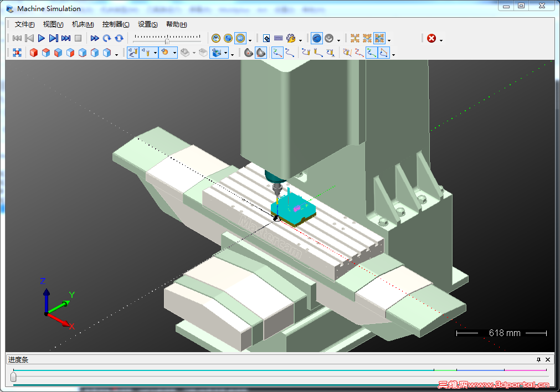
Task: Expand the dropdown beside the NC mode button
Action: [x=250, y=40]
